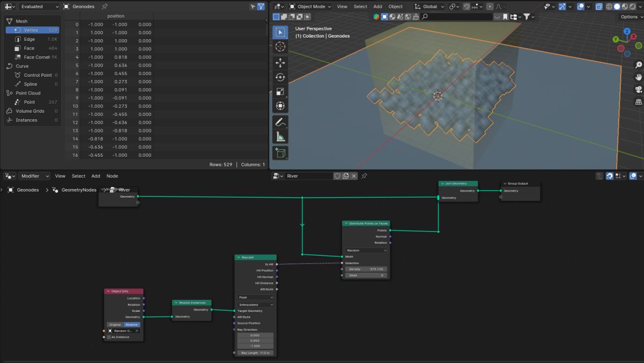Click the green Y axis gizmo
The height and width of the screenshot is (363, 644).
(x=616, y=39)
